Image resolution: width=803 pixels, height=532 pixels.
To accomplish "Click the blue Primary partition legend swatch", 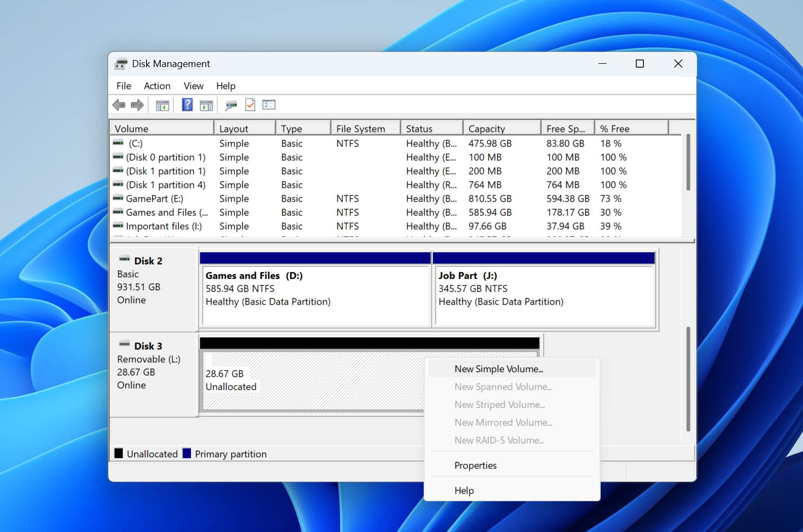I will coord(187,454).
